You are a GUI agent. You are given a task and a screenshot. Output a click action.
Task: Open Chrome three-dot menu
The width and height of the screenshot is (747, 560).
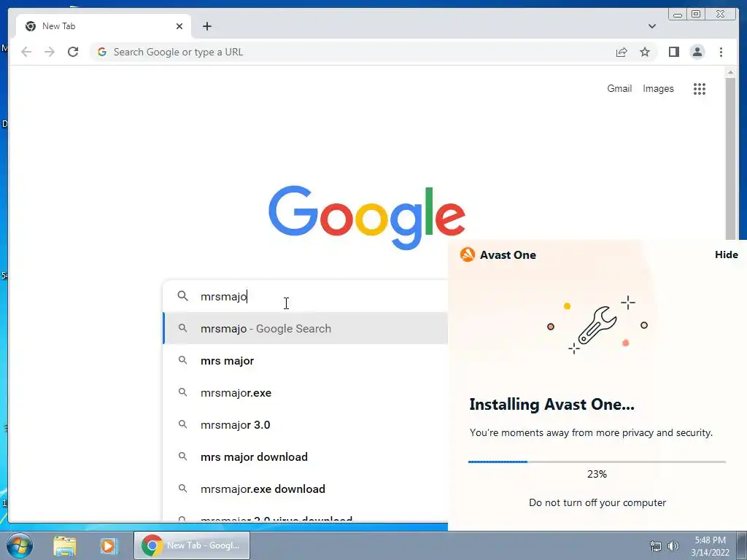coord(721,52)
